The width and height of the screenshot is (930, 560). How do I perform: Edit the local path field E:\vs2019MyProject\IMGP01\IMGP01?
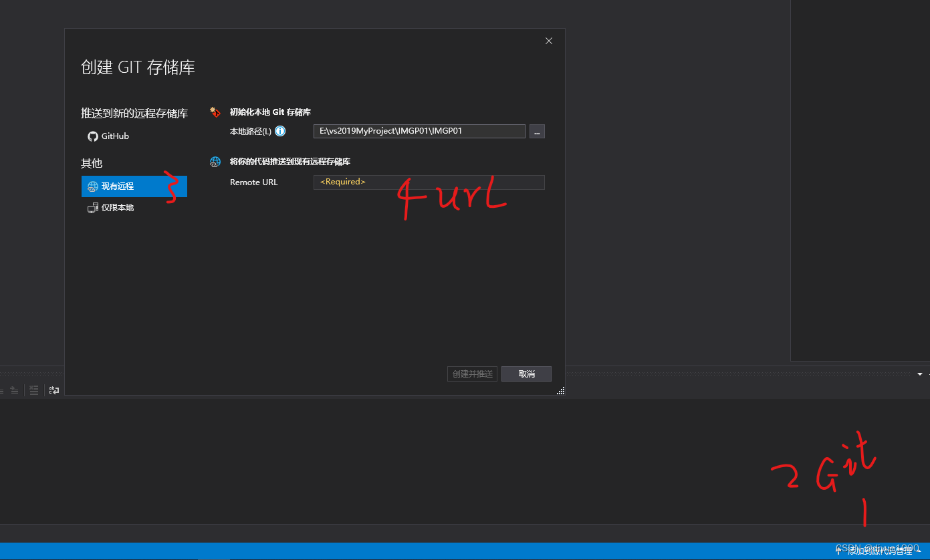(x=419, y=131)
